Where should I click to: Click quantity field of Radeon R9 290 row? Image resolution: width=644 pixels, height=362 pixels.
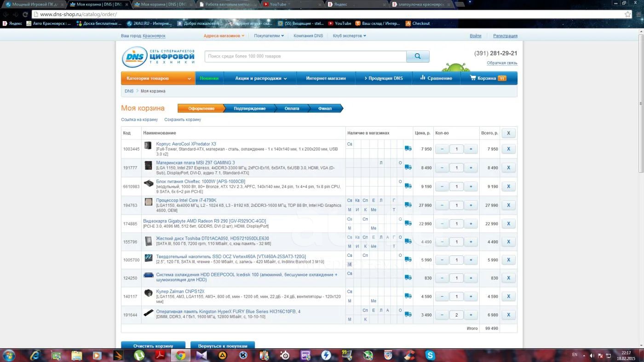[x=456, y=224]
